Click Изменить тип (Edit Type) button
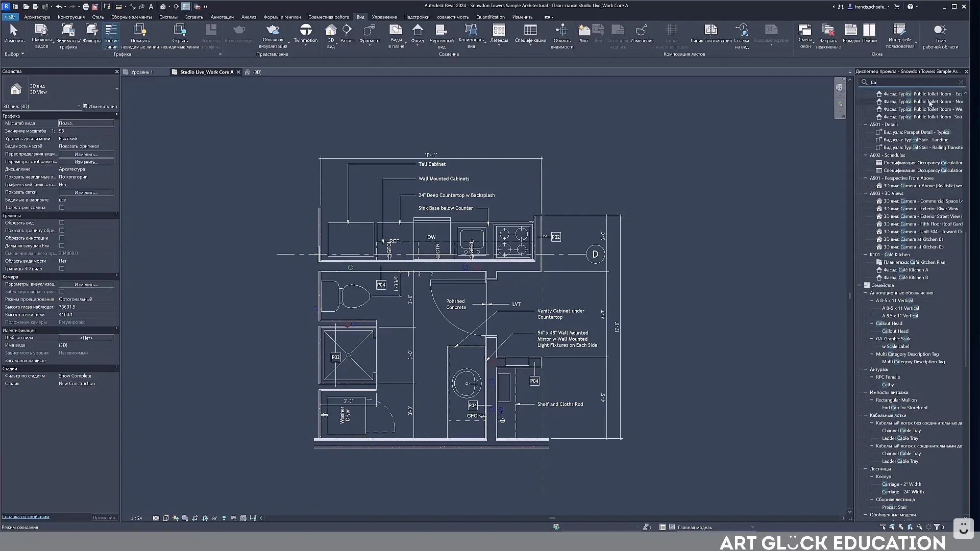This screenshot has width=980, height=551. (100, 106)
